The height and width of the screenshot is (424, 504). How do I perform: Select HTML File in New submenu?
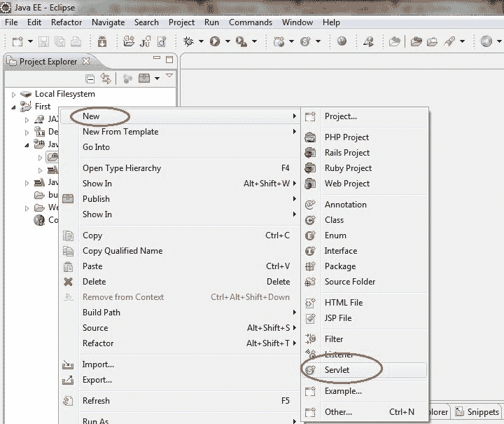point(365,303)
